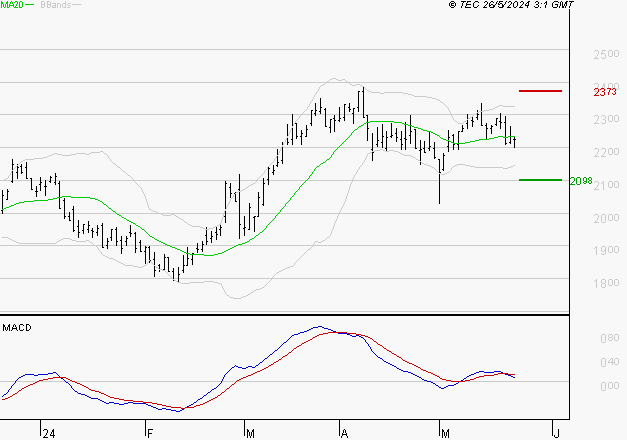Click the J month marker on time axis
Viewport: 627px width, 440px height.
tap(556, 434)
